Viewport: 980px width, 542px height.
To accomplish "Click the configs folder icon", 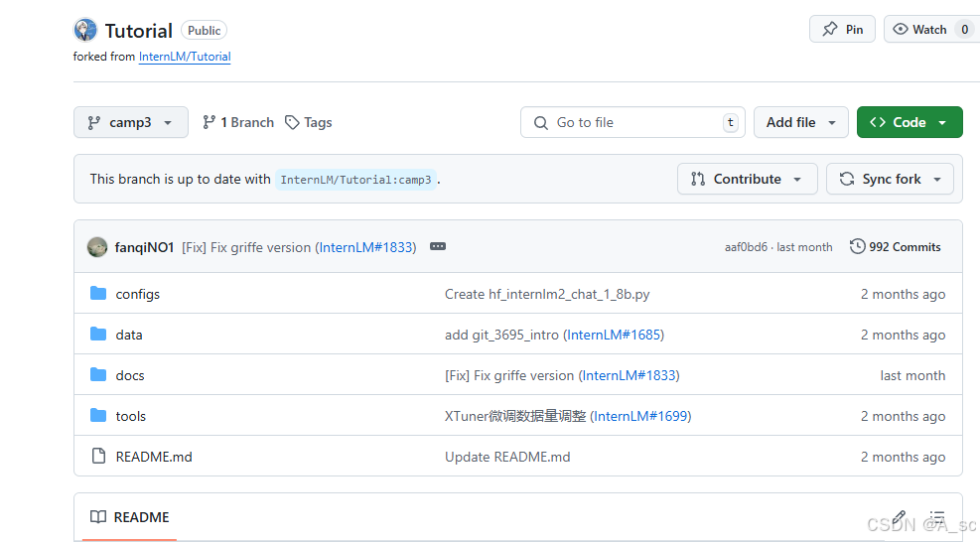I will click(x=98, y=293).
